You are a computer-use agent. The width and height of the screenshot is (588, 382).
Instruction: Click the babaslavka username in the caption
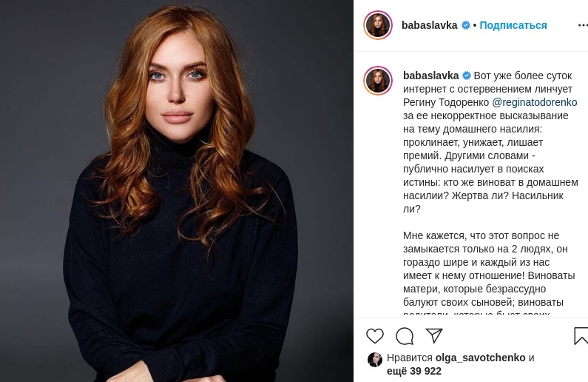pyautogui.click(x=431, y=76)
